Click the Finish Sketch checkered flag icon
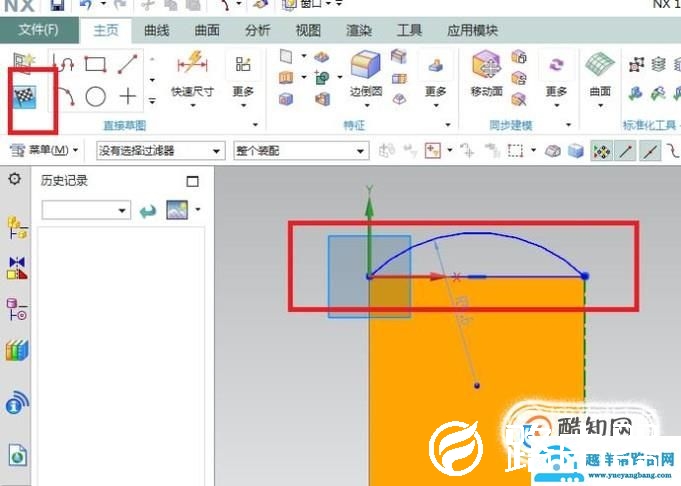 (25, 96)
